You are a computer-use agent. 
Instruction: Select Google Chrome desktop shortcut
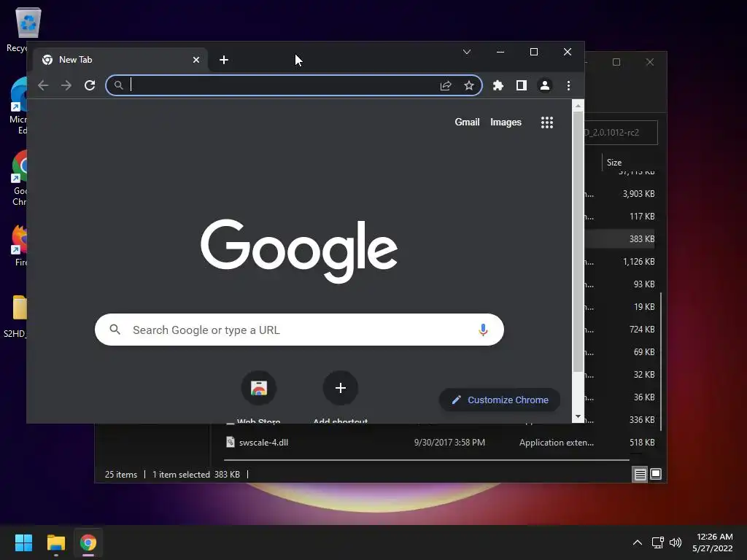pyautogui.click(x=20, y=178)
